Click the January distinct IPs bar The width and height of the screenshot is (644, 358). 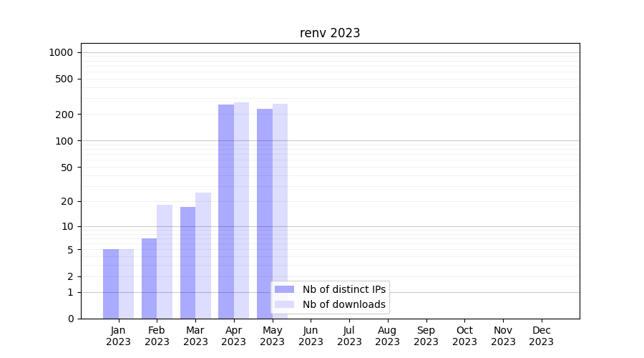tap(111, 284)
